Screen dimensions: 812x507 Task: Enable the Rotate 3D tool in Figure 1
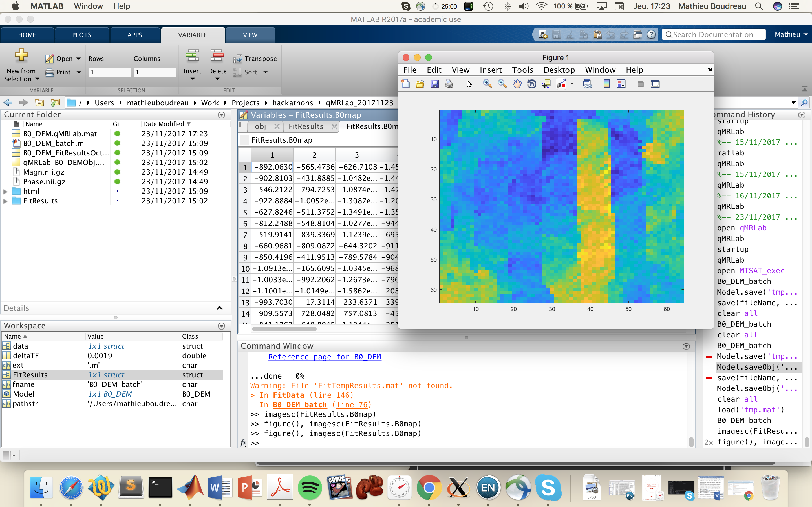pyautogui.click(x=532, y=84)
